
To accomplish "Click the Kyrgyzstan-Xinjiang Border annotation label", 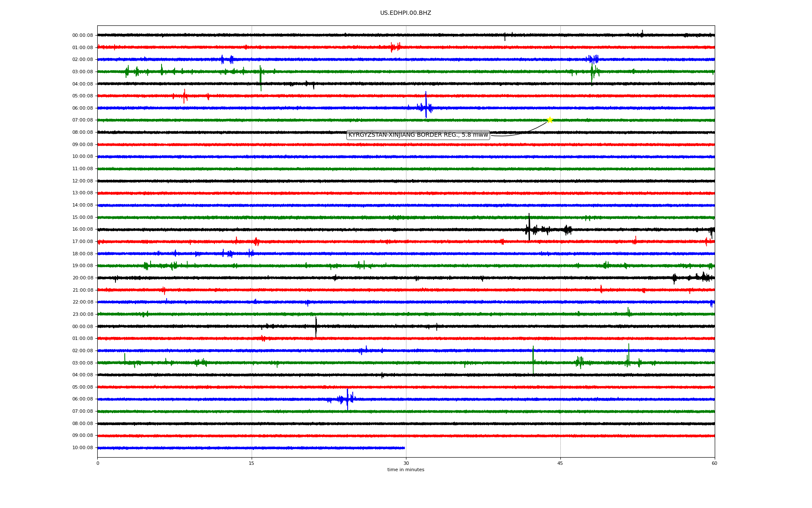I will pos(418,135).
